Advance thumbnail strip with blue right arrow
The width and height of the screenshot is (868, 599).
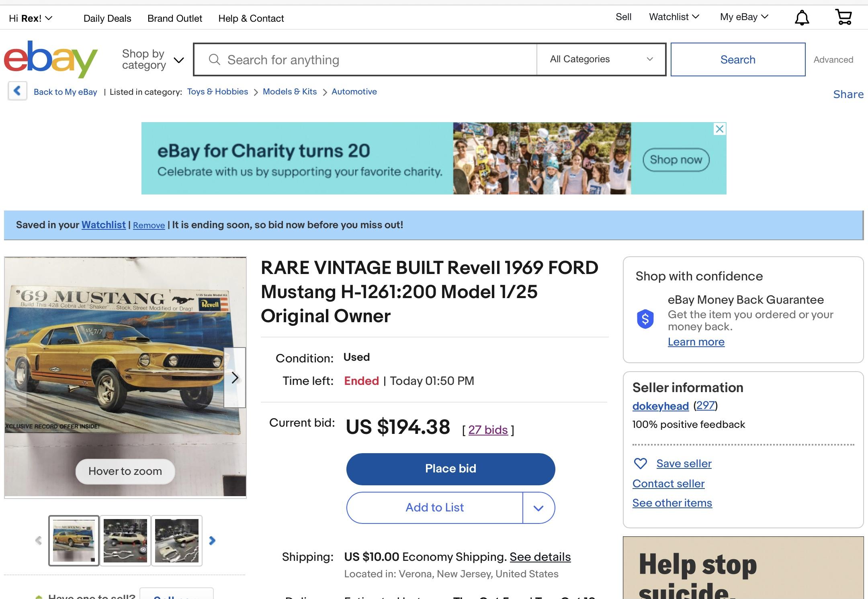coord(212,541)
